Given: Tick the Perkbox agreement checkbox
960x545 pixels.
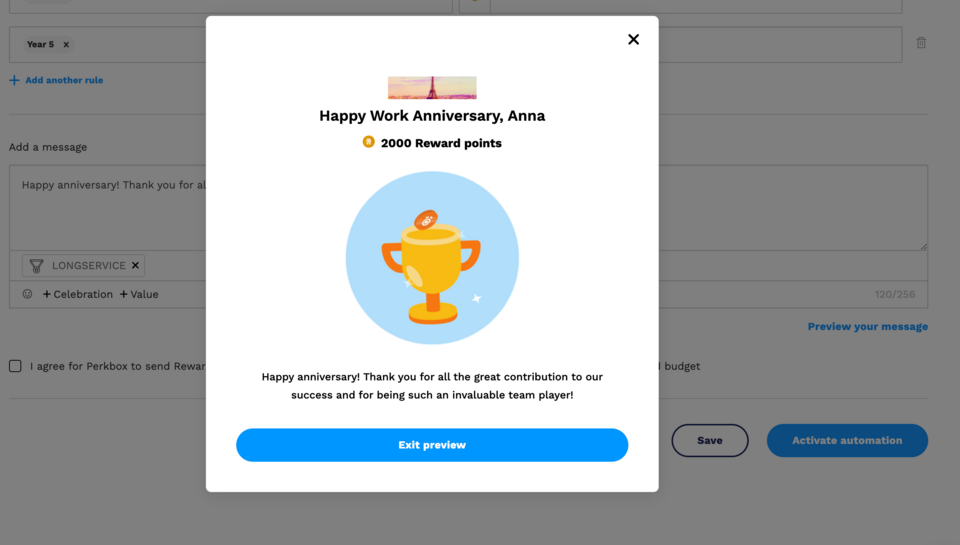Looking at the screenshot, I should point(15,366).
